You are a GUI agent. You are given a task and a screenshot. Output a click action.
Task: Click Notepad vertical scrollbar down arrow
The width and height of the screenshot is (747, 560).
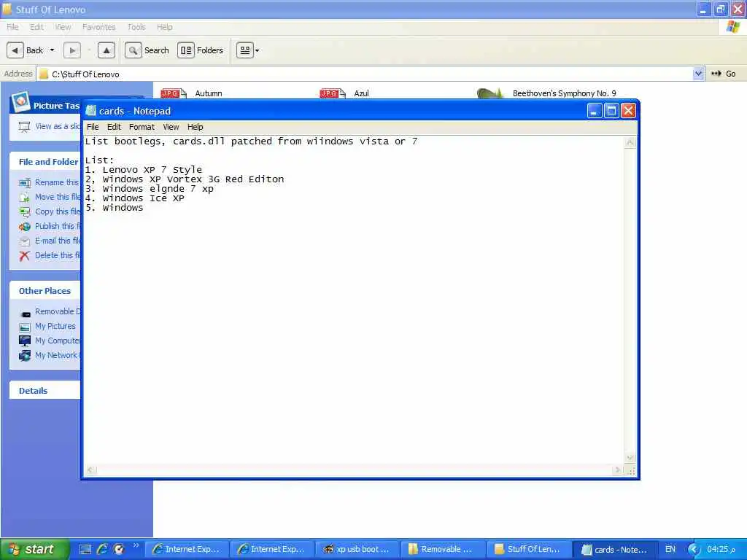coord(630,458)
